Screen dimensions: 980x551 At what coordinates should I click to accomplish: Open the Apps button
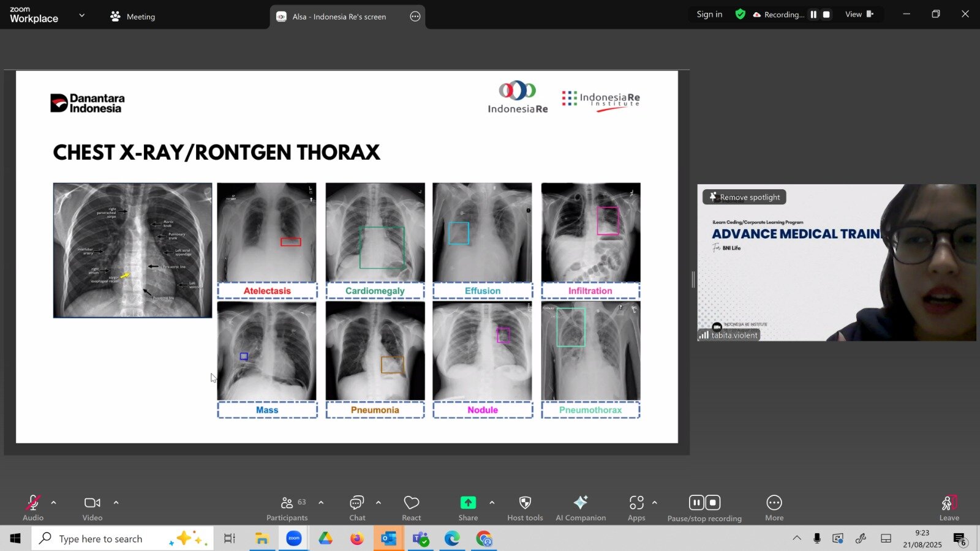[636, 508]
